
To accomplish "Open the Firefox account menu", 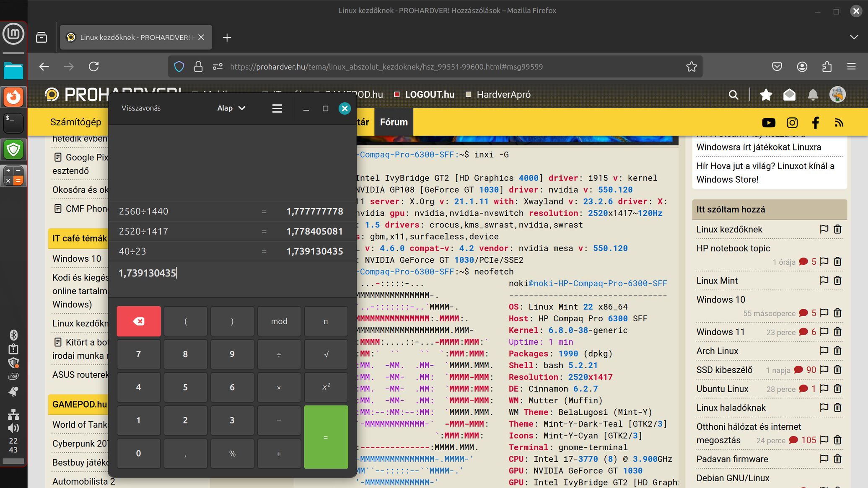I will pos(802,67).
